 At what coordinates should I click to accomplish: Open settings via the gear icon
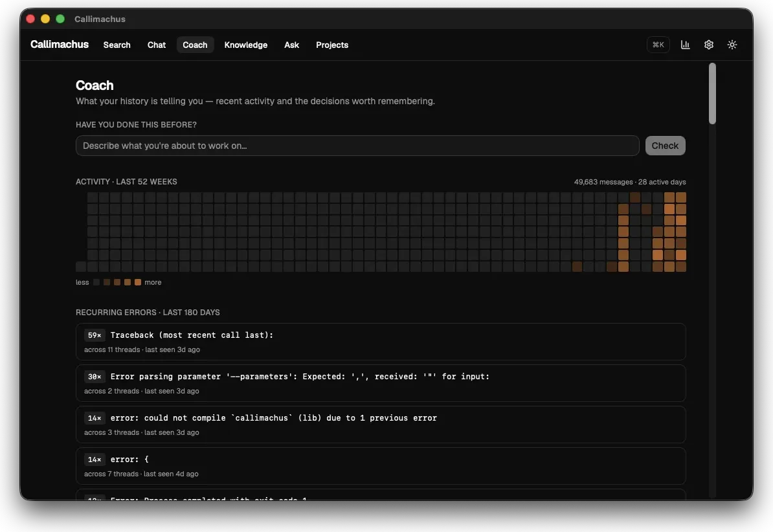click(709, 45)
